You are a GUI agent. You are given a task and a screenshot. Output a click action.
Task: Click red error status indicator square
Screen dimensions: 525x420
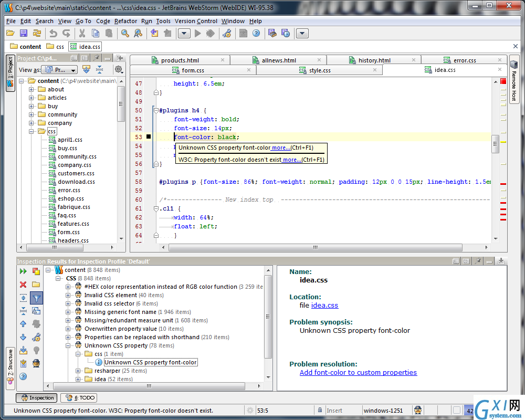[503, 81]
